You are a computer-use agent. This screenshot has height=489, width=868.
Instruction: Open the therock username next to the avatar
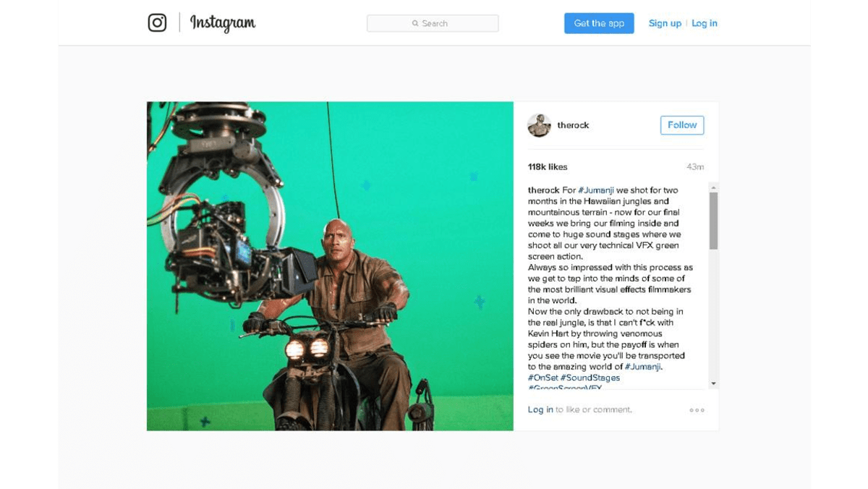pyautogui.click(x=573, y=125)
